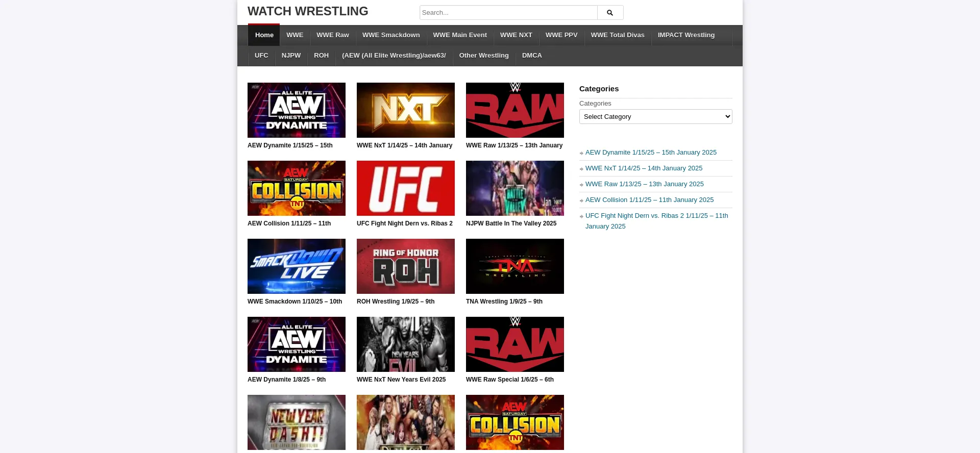Click UFC Fight Night Dern vs. Ribas 2 title
The height and width of the screenshot is (453, 980).
coord(405,223)
